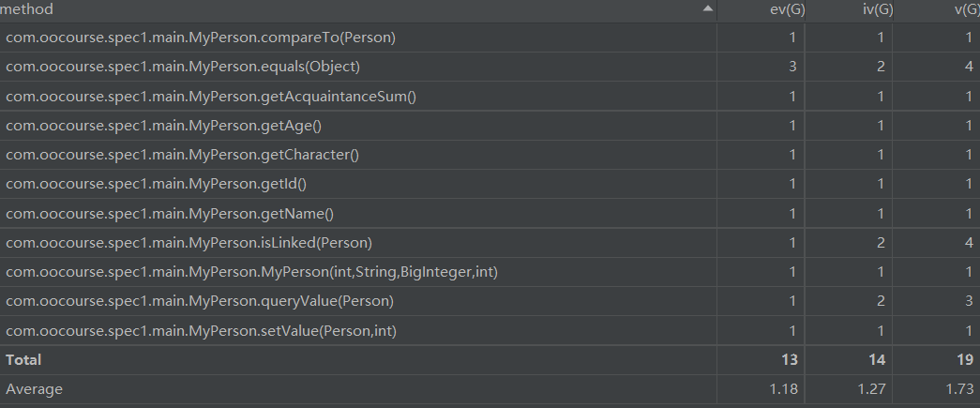Sort by the method column header
Image resolution: width=980 pixels, height=408 pixels.
358,9
